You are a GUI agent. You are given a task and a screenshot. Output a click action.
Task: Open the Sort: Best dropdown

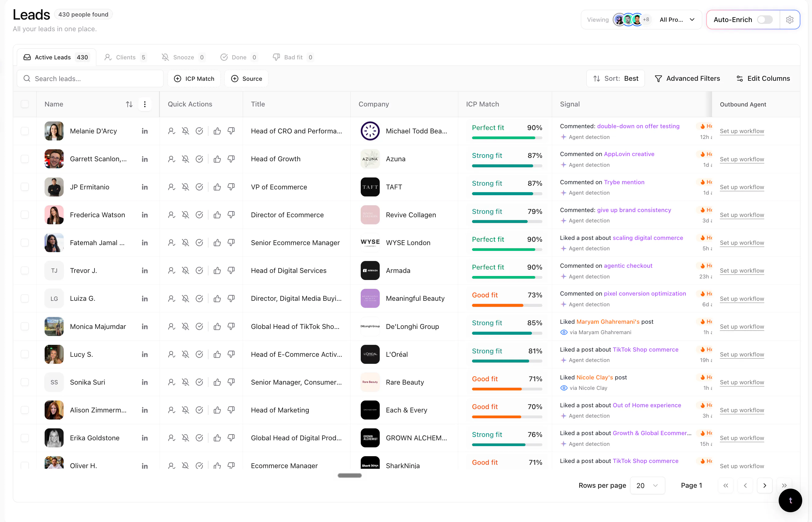coord(615,79)
